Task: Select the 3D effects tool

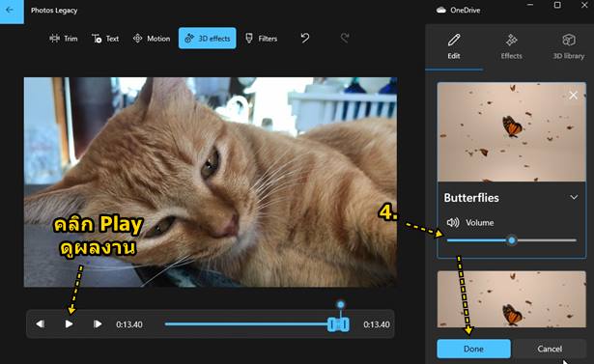Action: click(x=208, y=39)
